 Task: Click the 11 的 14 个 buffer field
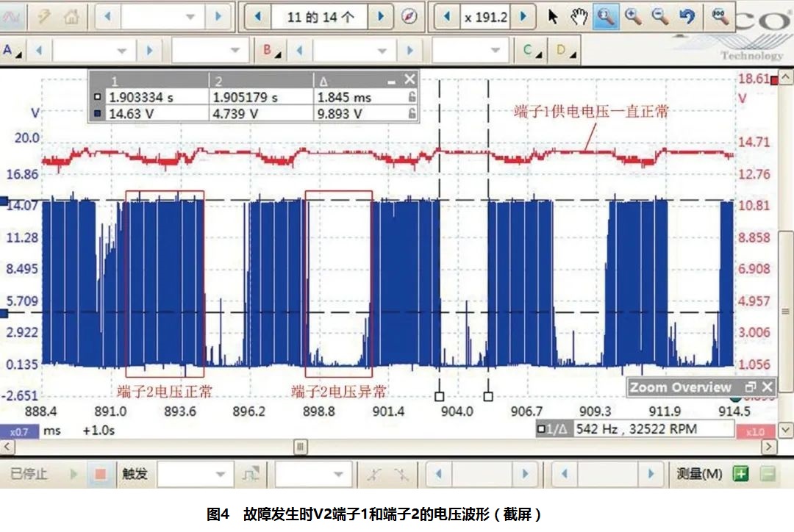click(x=320, y=17)
